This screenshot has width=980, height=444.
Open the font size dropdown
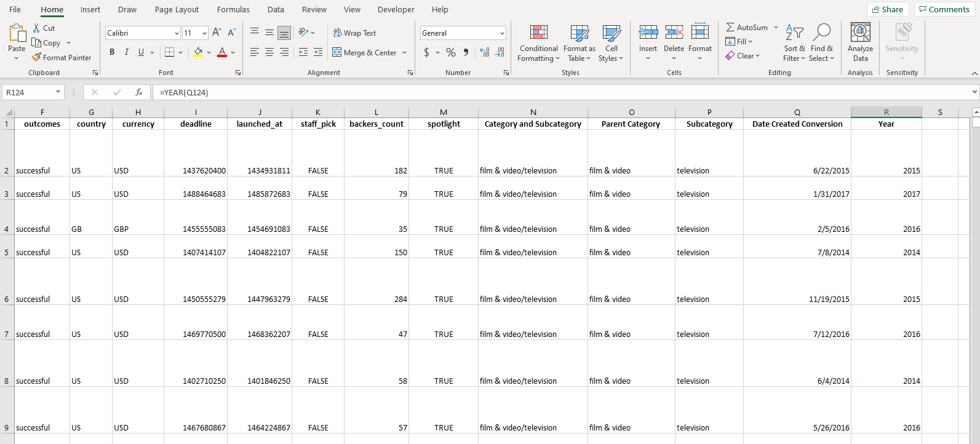point(204,33)
